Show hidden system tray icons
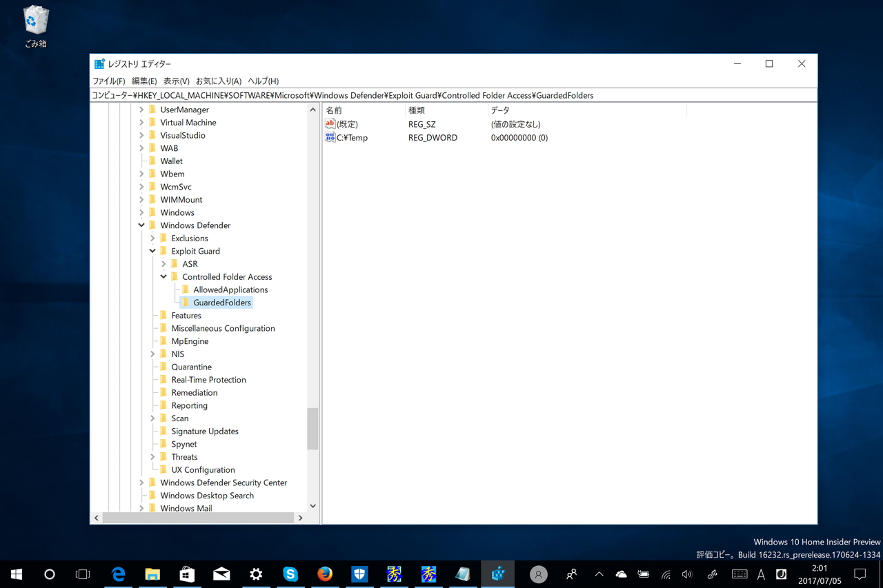 pos(599,574)
